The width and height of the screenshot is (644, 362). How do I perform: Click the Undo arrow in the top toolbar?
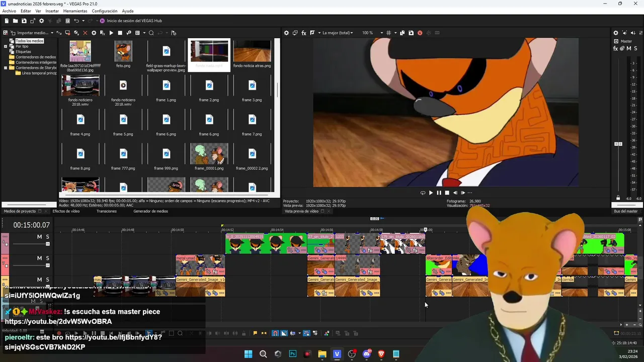click(x=76, y=21)
